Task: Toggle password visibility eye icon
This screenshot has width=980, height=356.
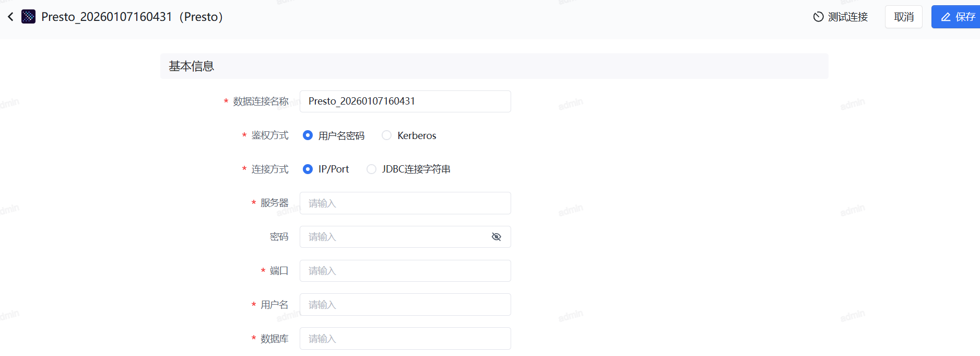Action: [496, 237]
